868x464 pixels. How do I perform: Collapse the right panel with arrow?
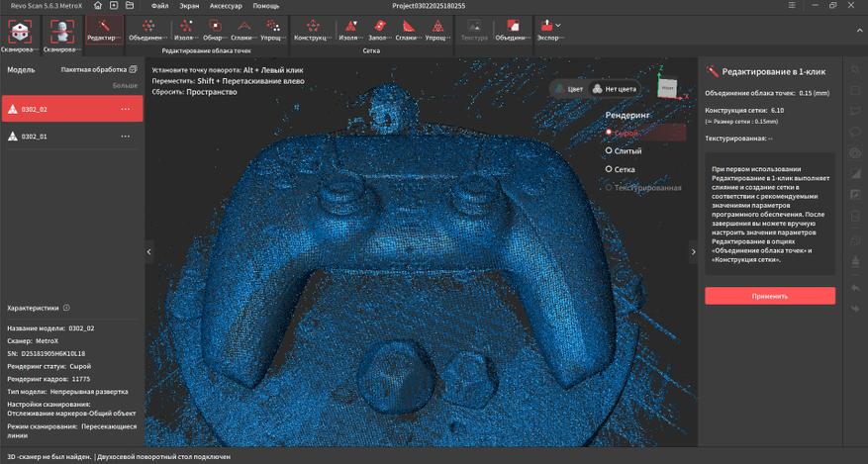point(693,252)
